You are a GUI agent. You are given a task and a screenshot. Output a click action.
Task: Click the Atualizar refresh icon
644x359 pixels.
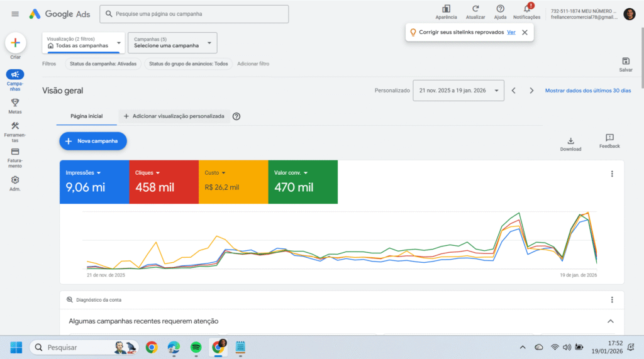(x=475, y=9)
